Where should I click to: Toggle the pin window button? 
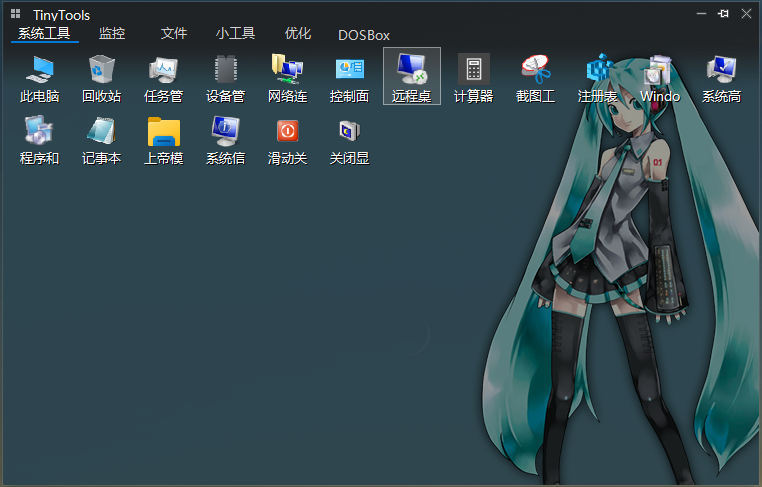tap(724, 14)
